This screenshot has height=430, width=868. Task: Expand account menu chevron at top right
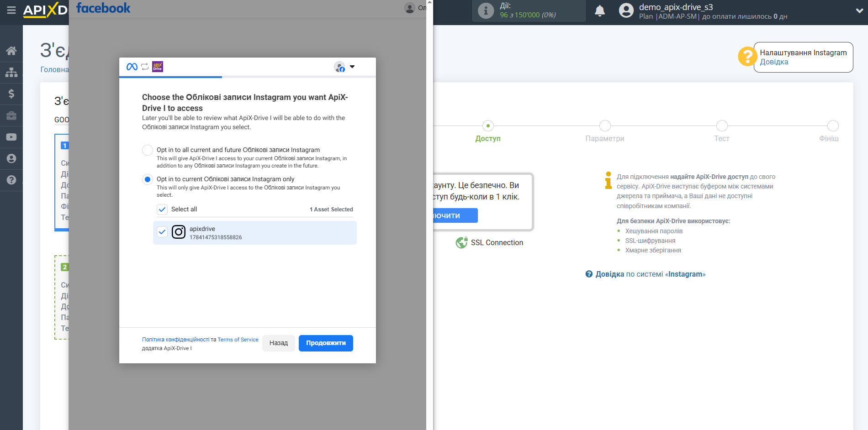point(859,11)
